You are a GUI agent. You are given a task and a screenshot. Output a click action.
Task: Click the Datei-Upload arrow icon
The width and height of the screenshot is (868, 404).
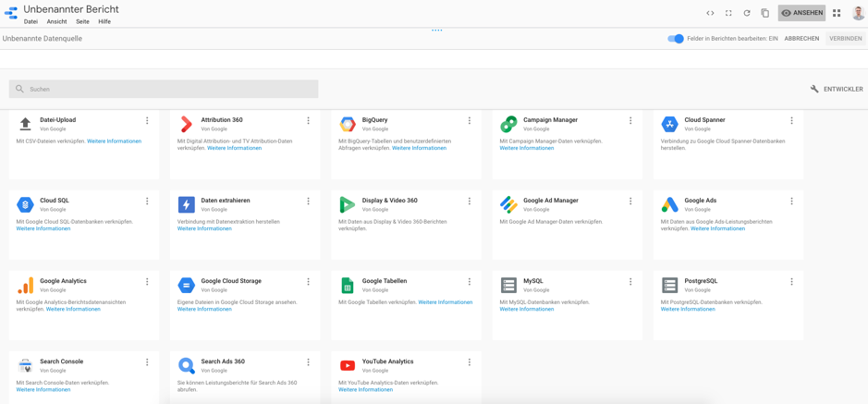25,124
